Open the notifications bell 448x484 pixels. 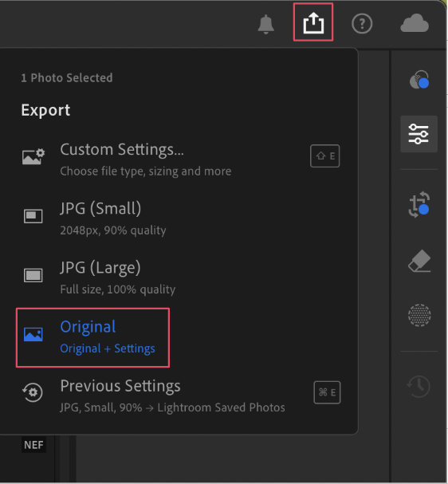265,25
